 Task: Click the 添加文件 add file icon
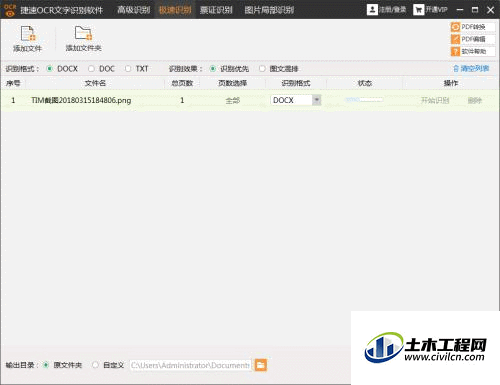(28, 33)
